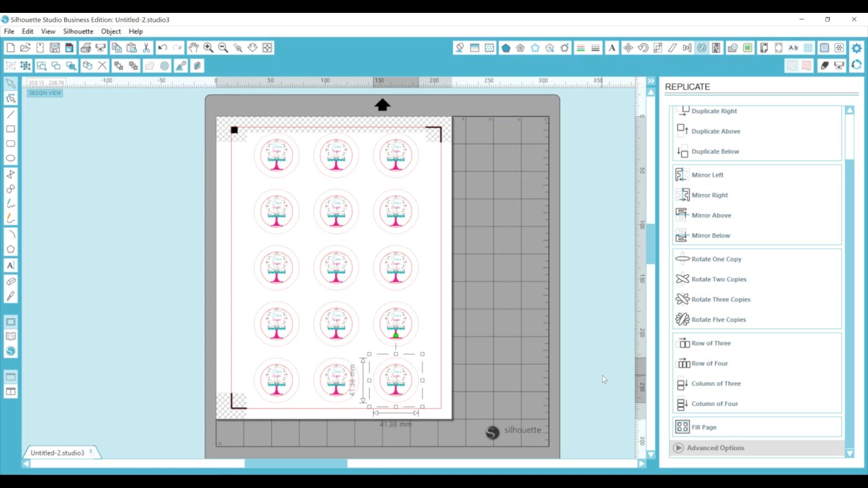Open the View menu

[x=48, y=31]
